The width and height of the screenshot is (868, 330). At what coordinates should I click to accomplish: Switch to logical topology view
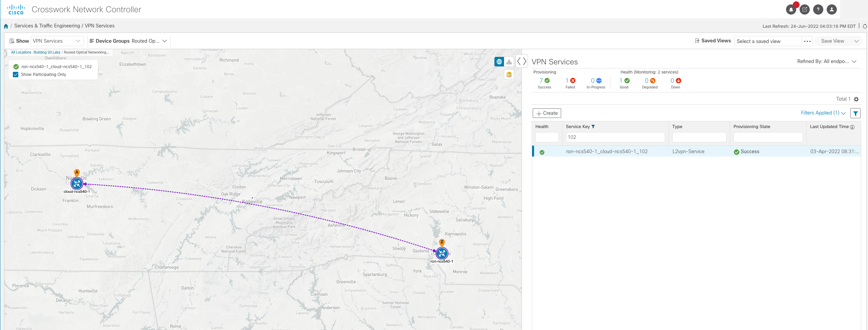coord(509,62)
